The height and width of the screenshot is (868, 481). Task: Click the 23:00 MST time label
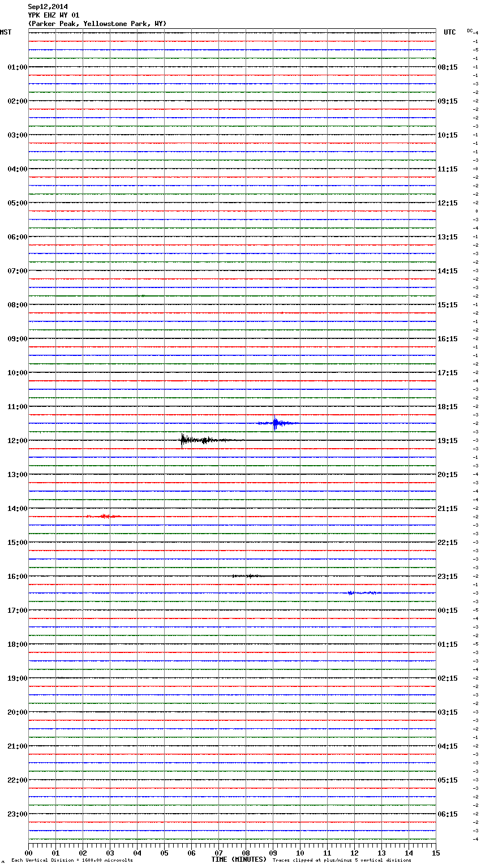click(17, 814)
